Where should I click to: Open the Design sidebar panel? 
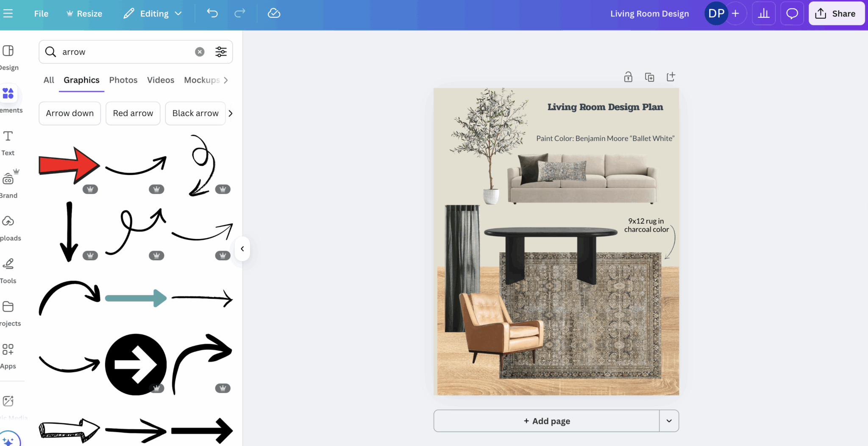pyautogui.click(x=8, y=58)
